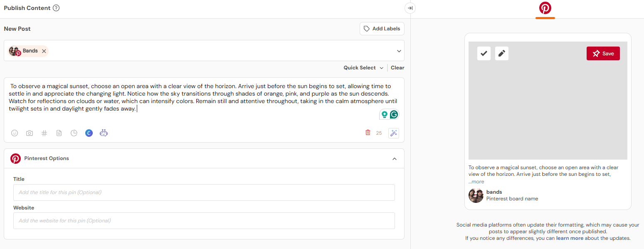The image size is (644, 249).
Task: Open saved captions via the document icon
Action: [x=59, y=133]
